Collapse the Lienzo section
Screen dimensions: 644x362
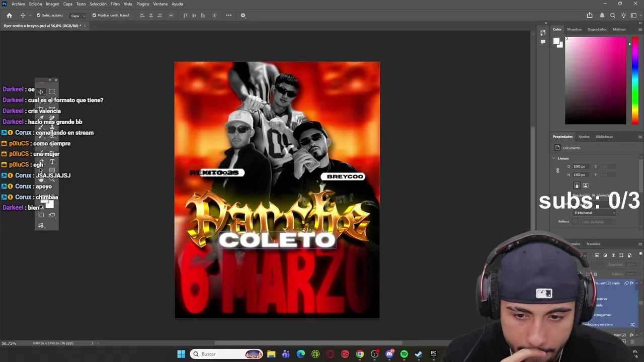coord(554,158)
